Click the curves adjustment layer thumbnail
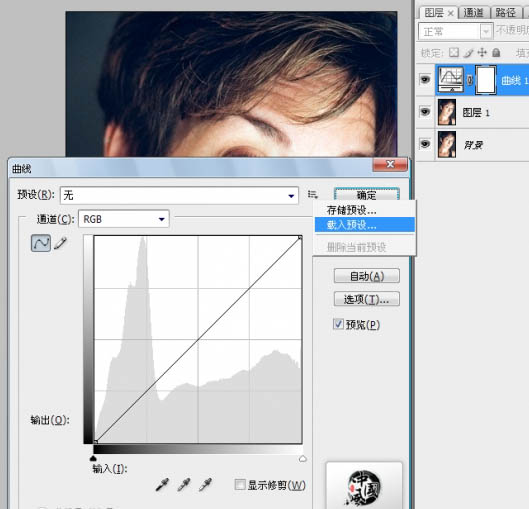Image resolution: width=529 pixels, height=509 pixels. pyautogui.click(x=450, y=80)
